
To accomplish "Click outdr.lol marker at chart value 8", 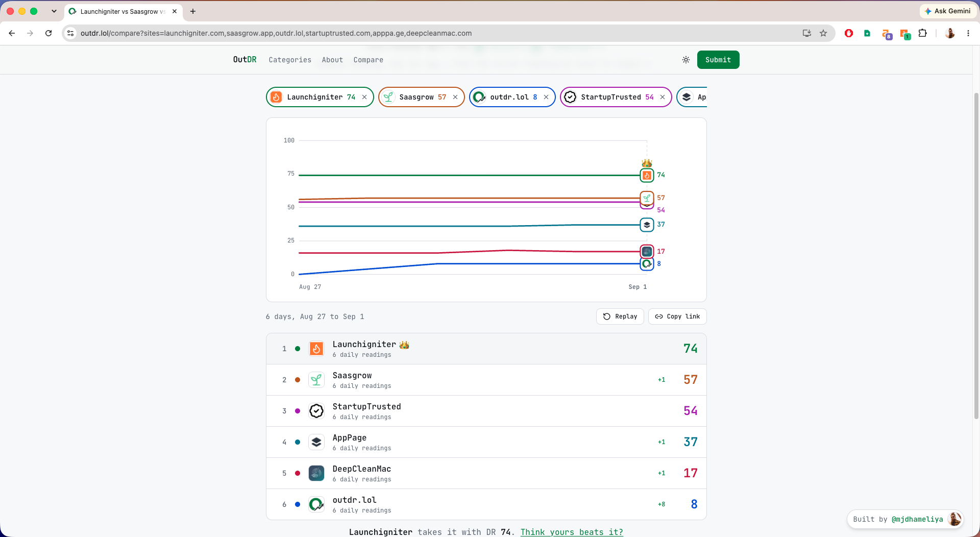I will [647, 264].
